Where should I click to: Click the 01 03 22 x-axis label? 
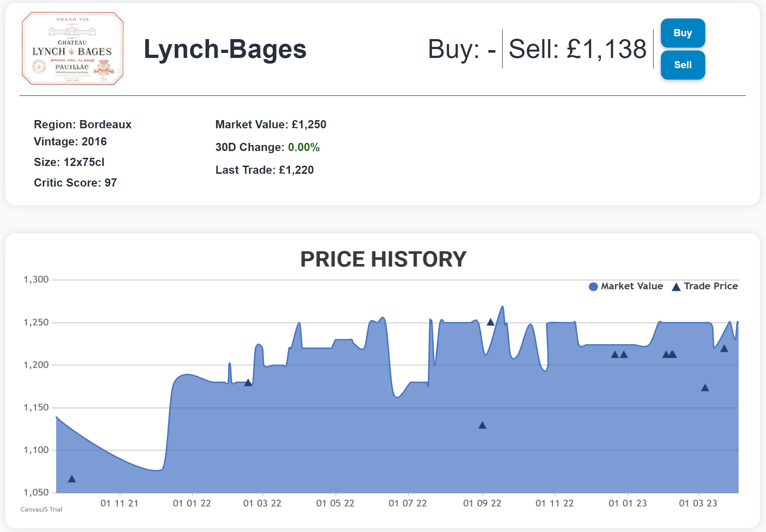(x=262, y=503)
